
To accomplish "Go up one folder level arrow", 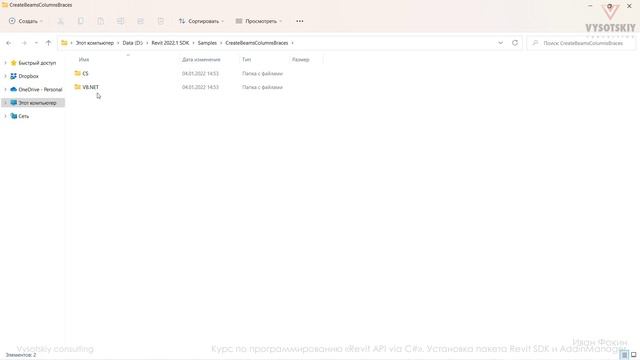I will [48, 43].
